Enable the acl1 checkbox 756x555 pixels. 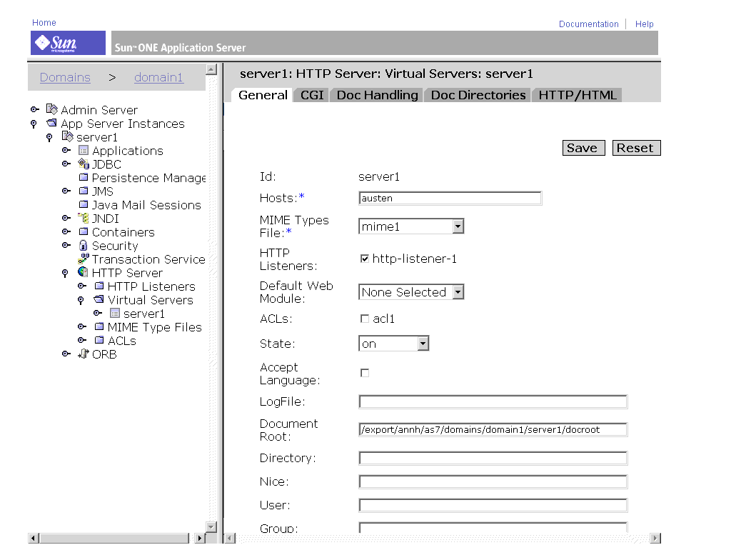coord(365,319)
